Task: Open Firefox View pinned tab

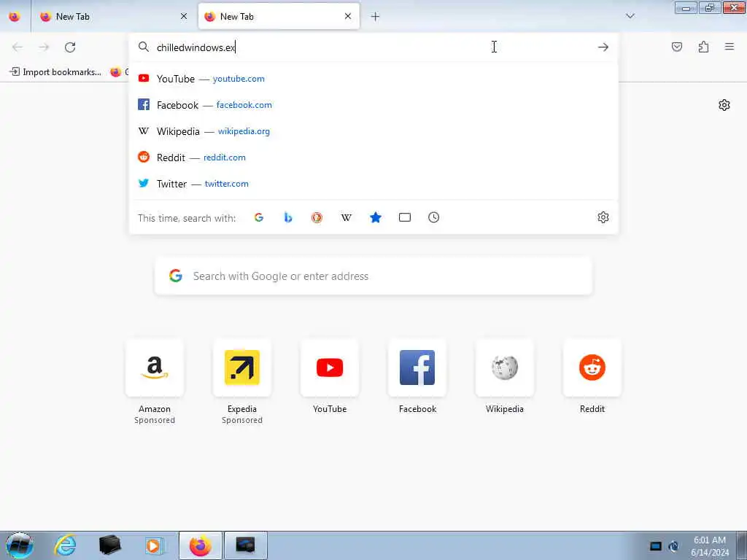Action: click(15, 17)
